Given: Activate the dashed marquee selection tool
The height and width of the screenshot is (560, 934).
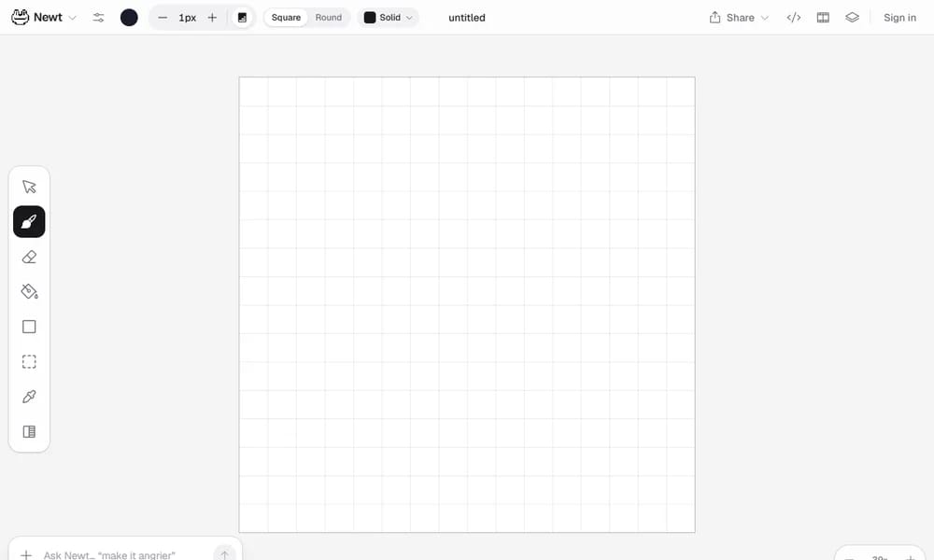Looking at the screenshot, I should [x=29, y=362].
